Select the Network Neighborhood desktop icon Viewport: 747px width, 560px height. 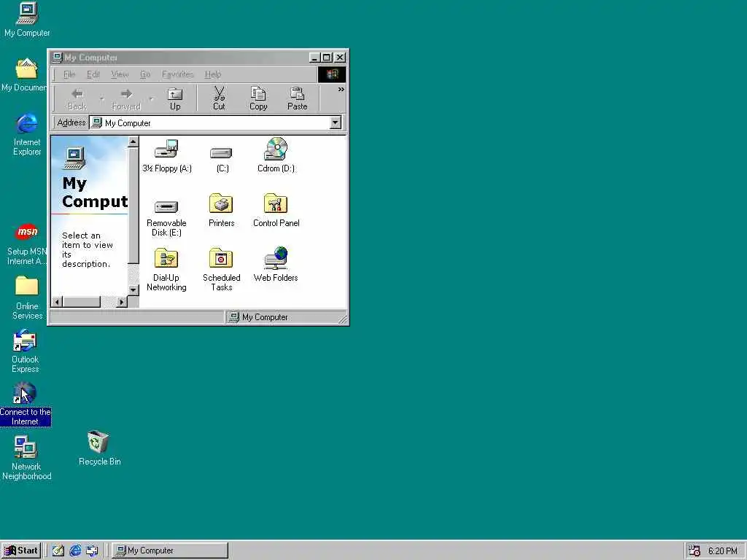26,458
